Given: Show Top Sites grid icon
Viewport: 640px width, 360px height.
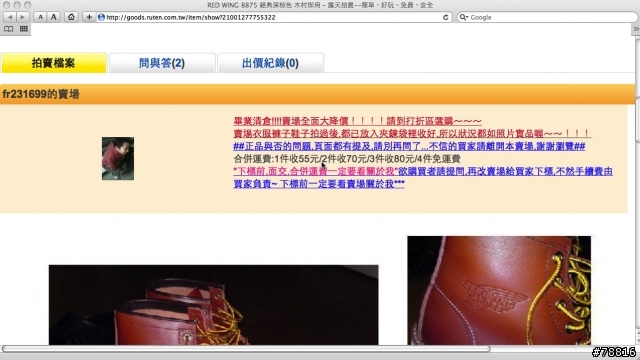Looking at the screenshot, I should [24, 29].
